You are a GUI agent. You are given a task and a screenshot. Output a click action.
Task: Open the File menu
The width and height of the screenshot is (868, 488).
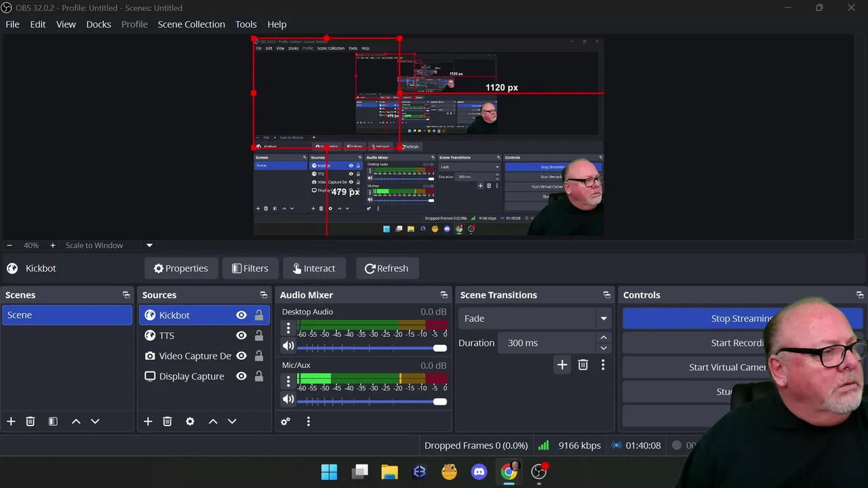12,24
